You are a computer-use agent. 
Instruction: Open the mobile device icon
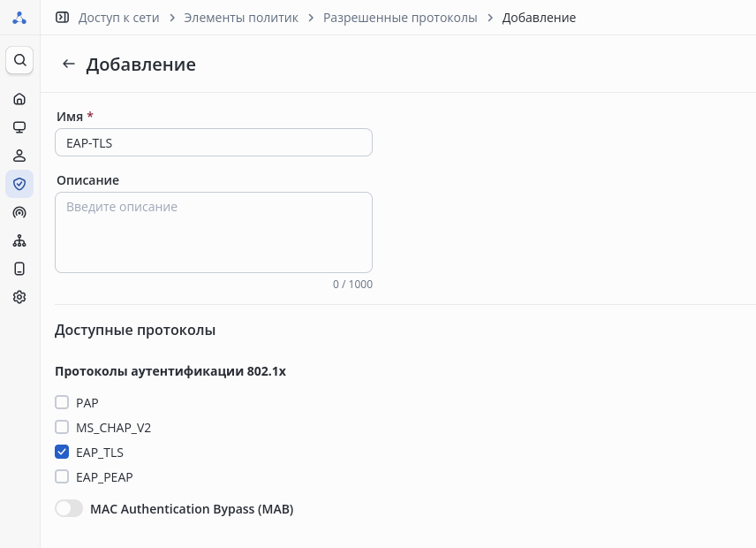(x=19, y=269)
